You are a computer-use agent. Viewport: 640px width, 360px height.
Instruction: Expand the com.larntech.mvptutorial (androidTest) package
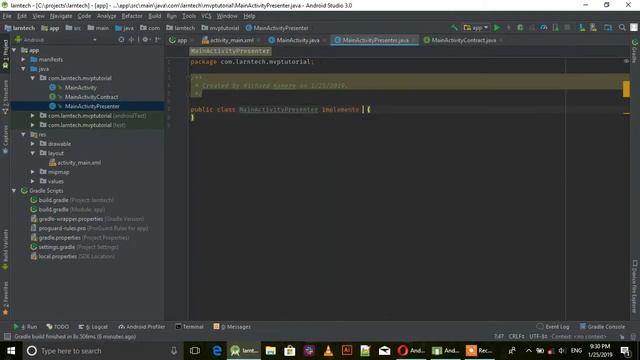click(x=33, y=116)
